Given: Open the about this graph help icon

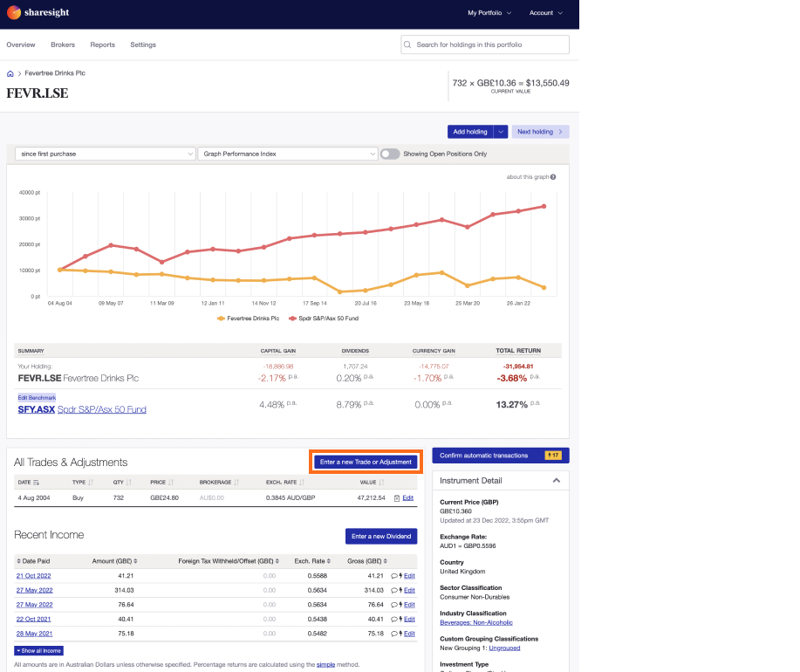Looking at the screenshot, I should [x=553, y=177].
